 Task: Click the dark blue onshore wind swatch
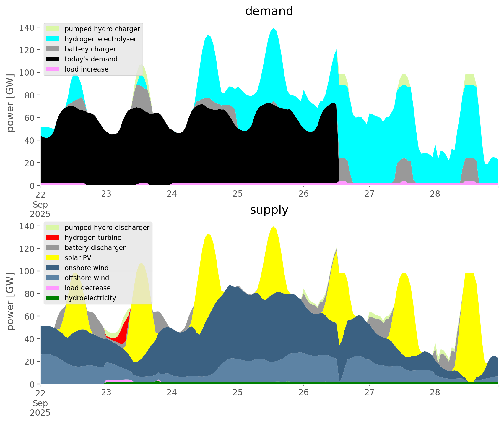[x=53, y=268]
